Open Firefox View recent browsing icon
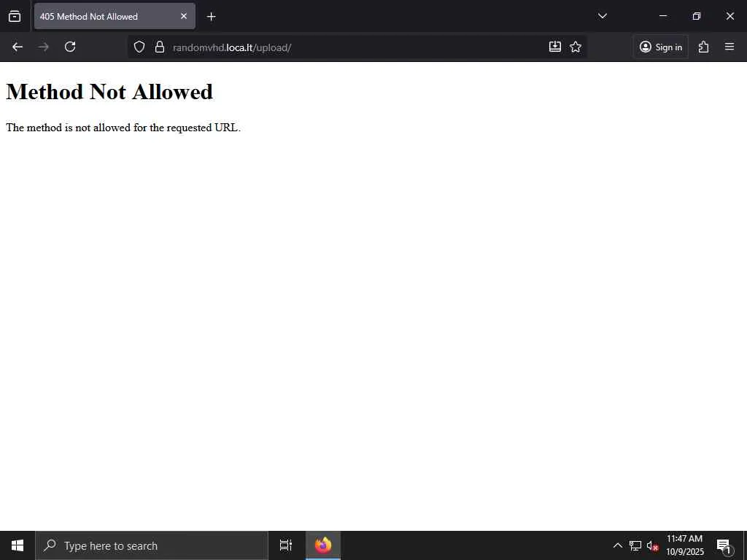Screen dimensions: 747x560 [15, 16]
